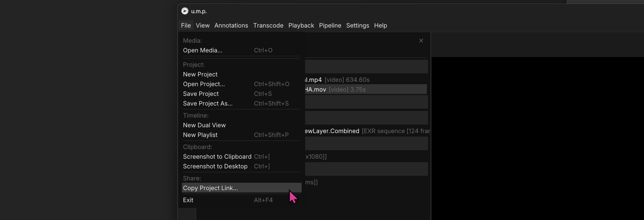Pick Screenshot to Desktop
The width and height of the screenshot is (644, 220).
[x=215, y=166]
